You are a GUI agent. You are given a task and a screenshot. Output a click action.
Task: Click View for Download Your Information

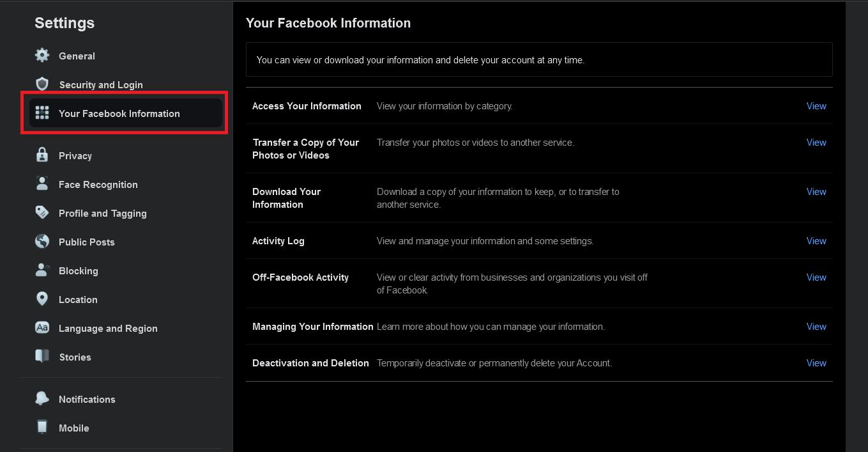[x=816, y=192]
